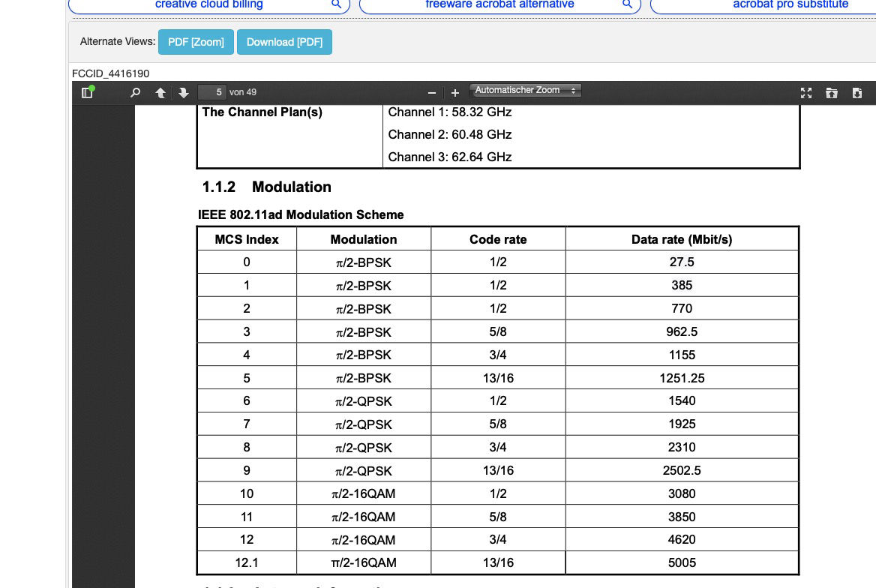Click π/2-16QAM modulation in MCS 11 row

(x=364, y=517)
